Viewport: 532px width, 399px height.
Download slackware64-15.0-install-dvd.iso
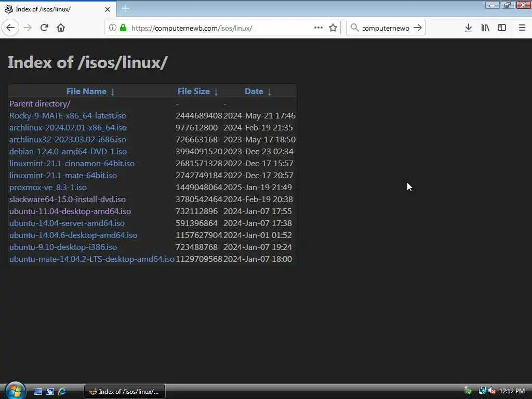pyautogui.click(x=67, y=199)
